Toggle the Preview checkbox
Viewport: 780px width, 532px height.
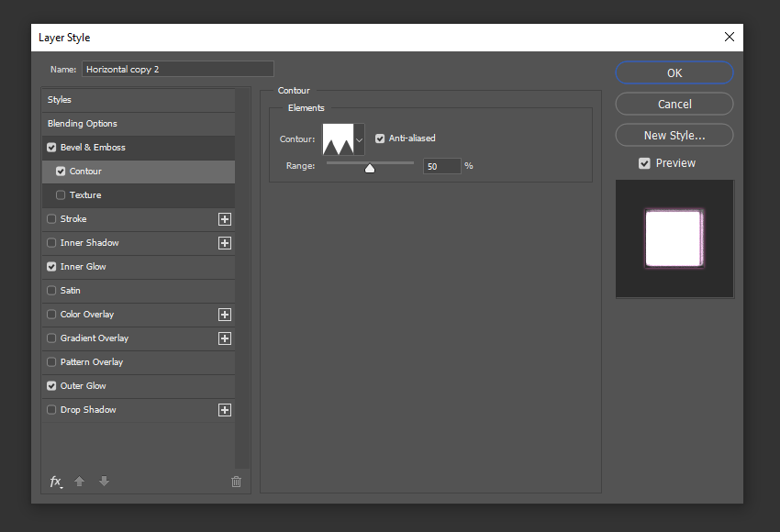(644, 163)
